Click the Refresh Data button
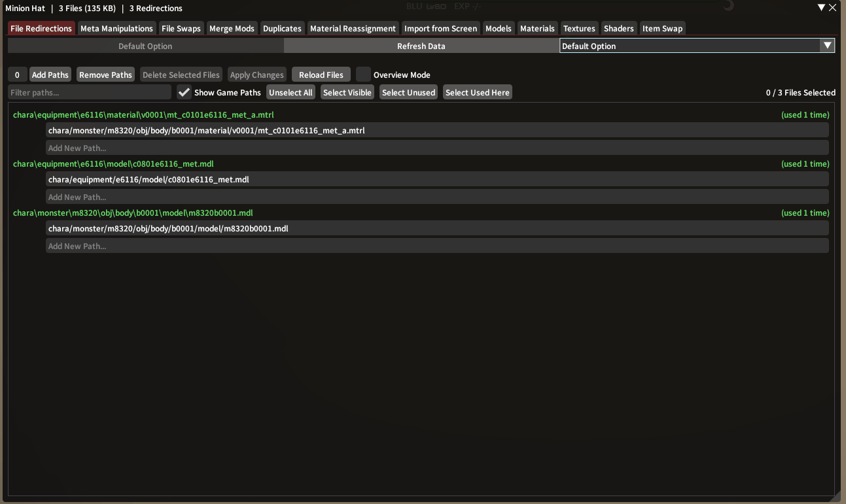This screenshot has height=504, width=846. click(421, 46)
